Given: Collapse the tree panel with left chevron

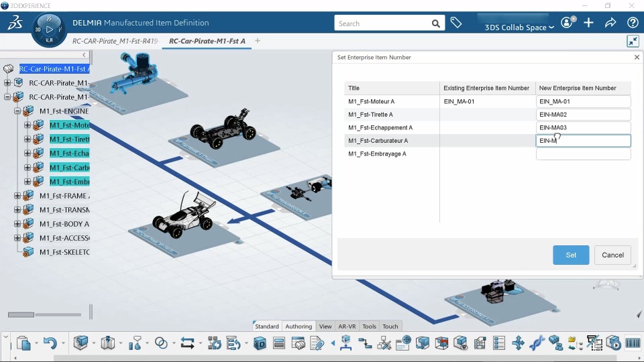Looking at the screenshot, I should point(84,54).
